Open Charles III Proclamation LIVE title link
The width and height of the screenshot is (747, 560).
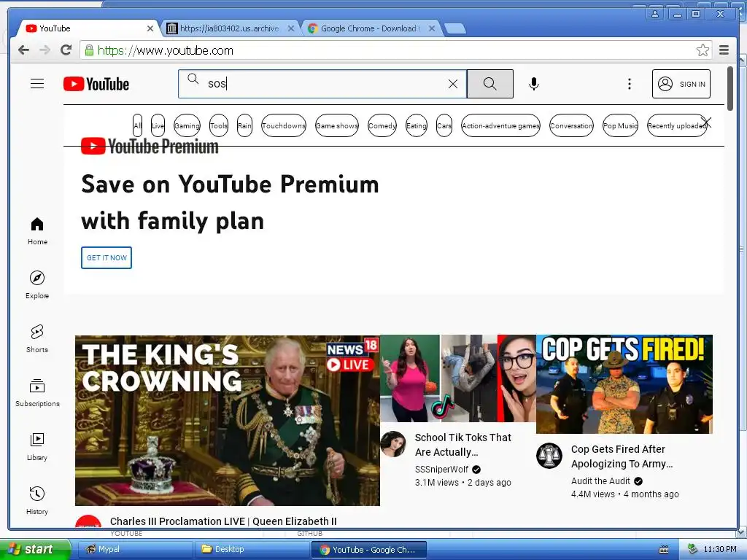coord(223,521)
